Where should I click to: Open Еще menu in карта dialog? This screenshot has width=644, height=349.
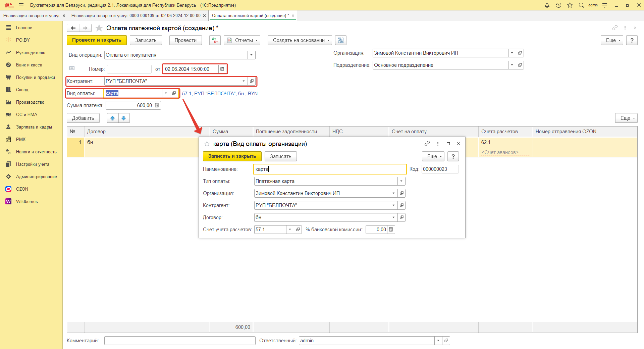click(x=433, y=156)
